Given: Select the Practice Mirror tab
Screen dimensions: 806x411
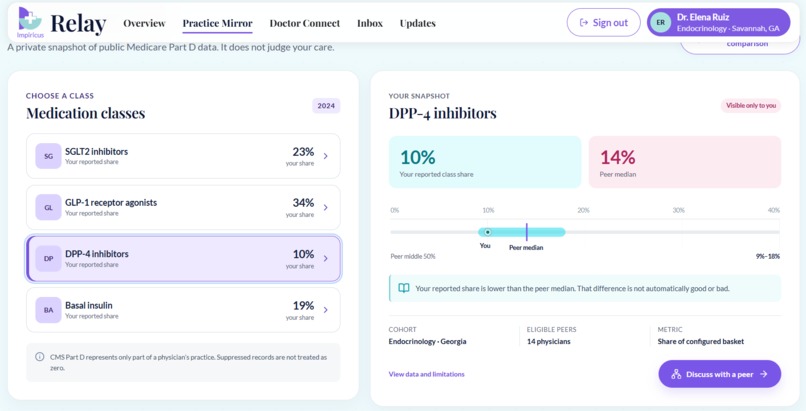Looking at the screenshot, I should pyautogui.click(x=217, y=23).
